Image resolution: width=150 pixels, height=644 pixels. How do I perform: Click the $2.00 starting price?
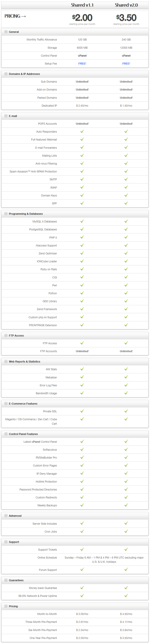[x=82, y=18]
